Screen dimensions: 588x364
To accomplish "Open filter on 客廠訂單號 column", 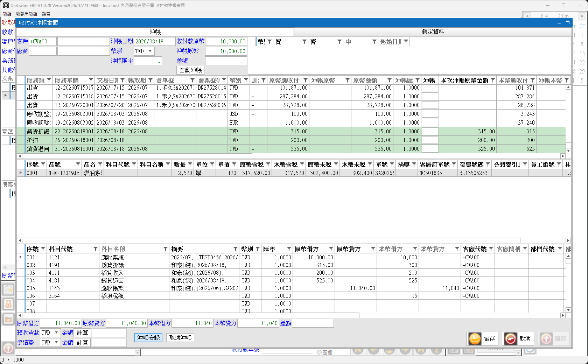I will [454, 164].
